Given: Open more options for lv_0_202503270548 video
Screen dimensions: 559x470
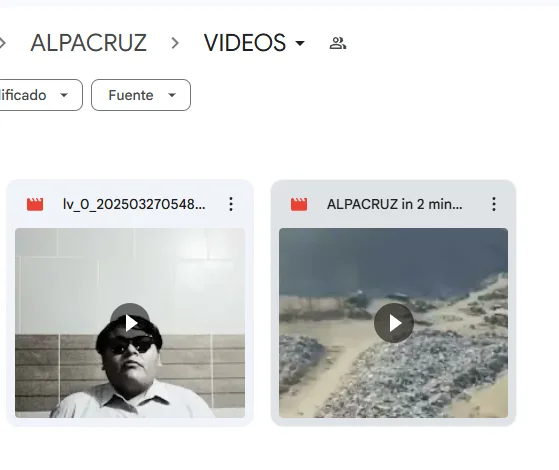Looking at the screenshot, I should [231, 204].
